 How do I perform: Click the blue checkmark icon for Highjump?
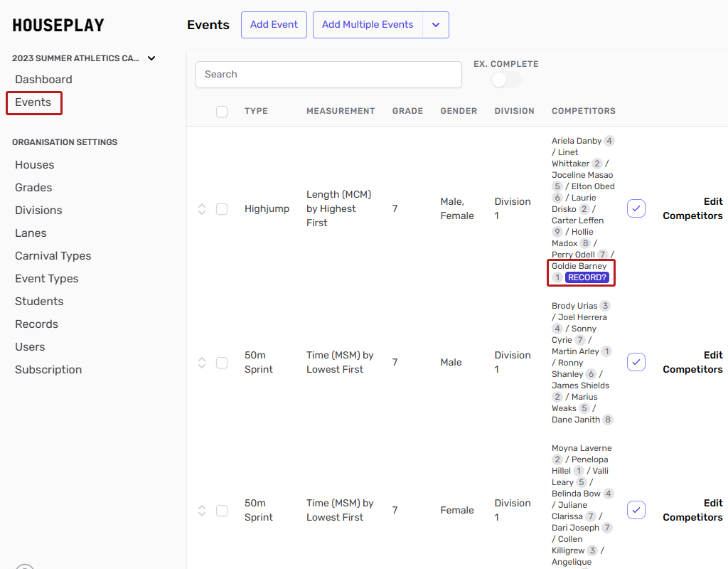(x=636, y=208)
